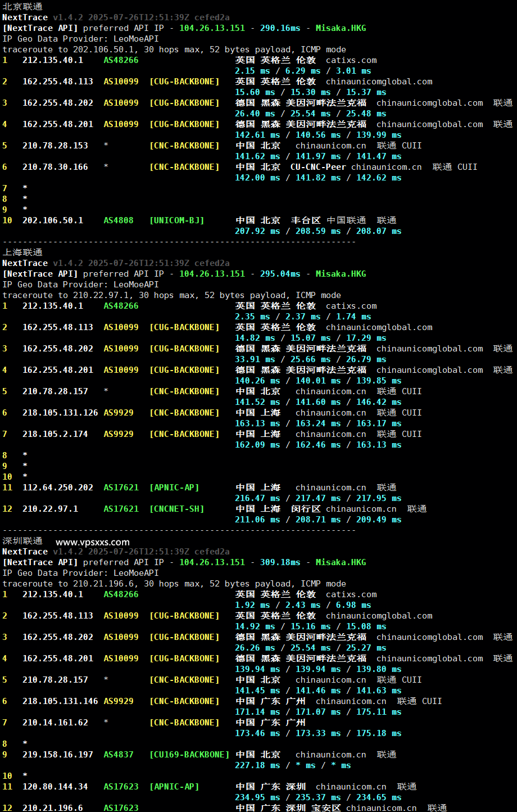Click the [CU169-BACKBONE] tag in Shenzhen trace
Image resolution: width=517 pixels, height=812 pixels.
point(189,754)
